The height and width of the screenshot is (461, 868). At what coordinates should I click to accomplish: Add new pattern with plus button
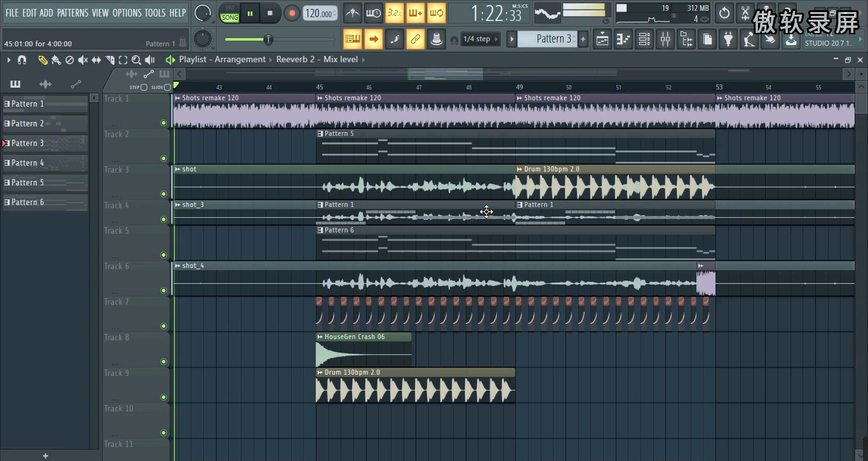pyautogui.click(x=583, y=39)
